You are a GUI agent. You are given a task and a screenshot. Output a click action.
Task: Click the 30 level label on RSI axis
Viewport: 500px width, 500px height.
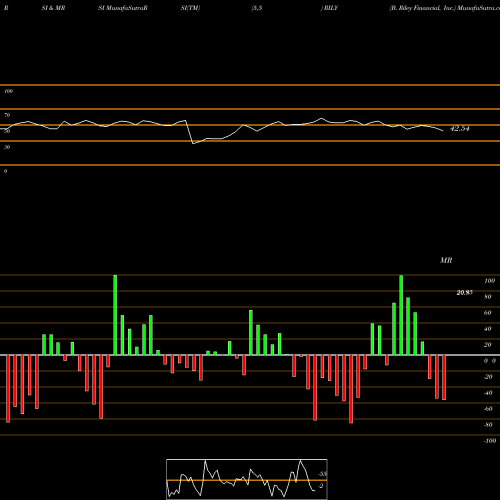click(7, 147)
